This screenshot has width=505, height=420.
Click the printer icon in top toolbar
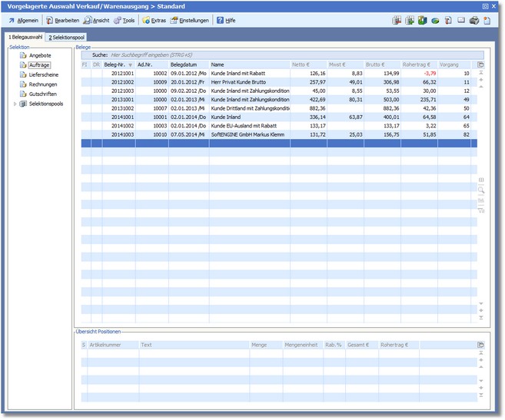(x=473, y=20)
